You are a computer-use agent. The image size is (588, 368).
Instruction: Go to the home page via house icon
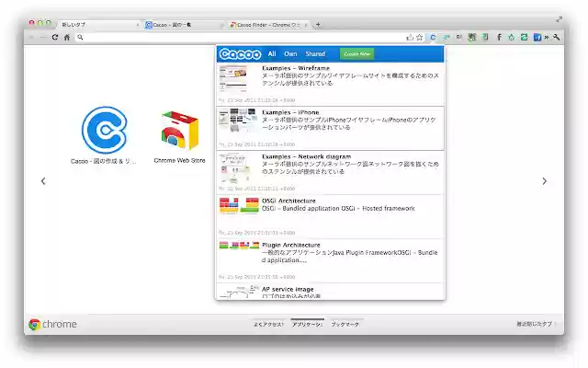tap(67, 37)
